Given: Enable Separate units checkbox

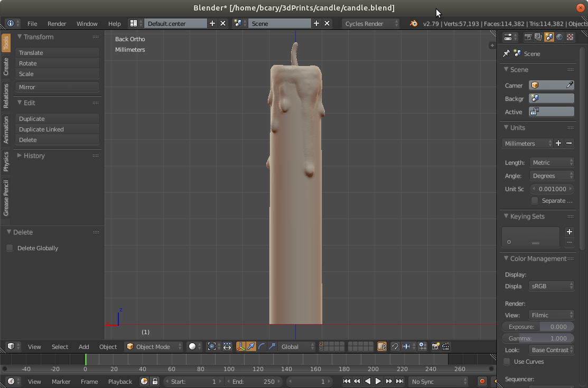Looking at the screenshot, I should pyautogui.click(x=535, y=201).
